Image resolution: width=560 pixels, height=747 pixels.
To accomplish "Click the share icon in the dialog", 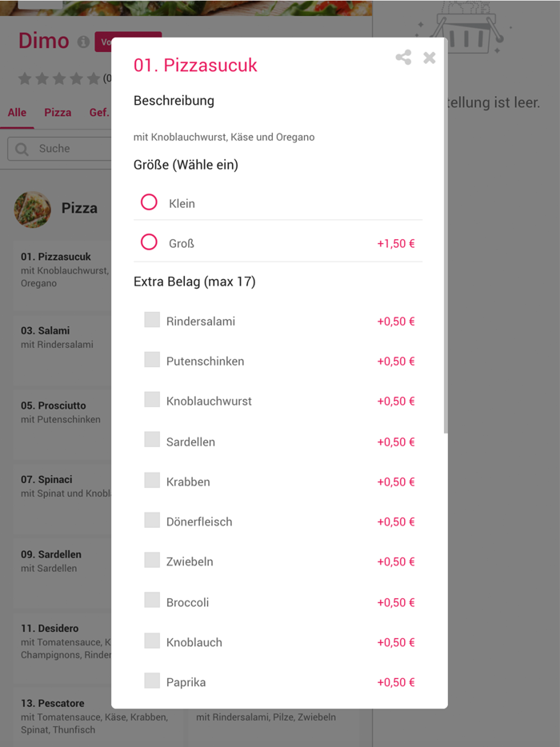I will point(403,58).
